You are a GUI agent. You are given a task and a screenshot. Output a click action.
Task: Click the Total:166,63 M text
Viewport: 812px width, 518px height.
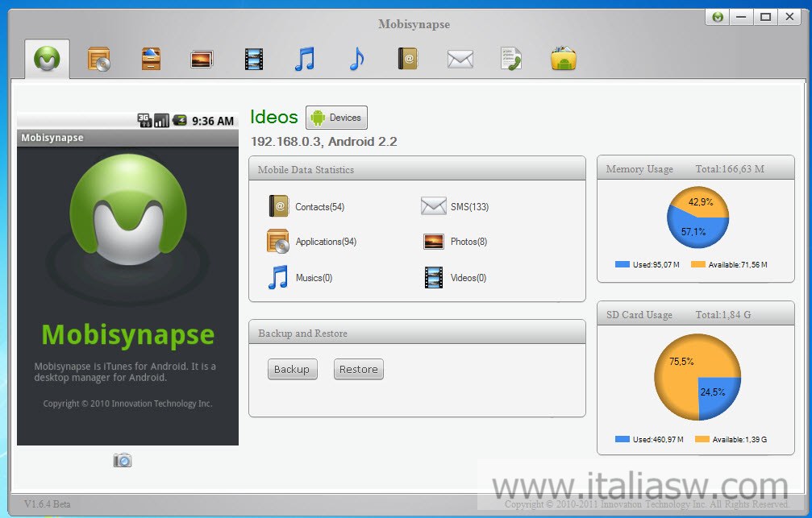[730, 169]
